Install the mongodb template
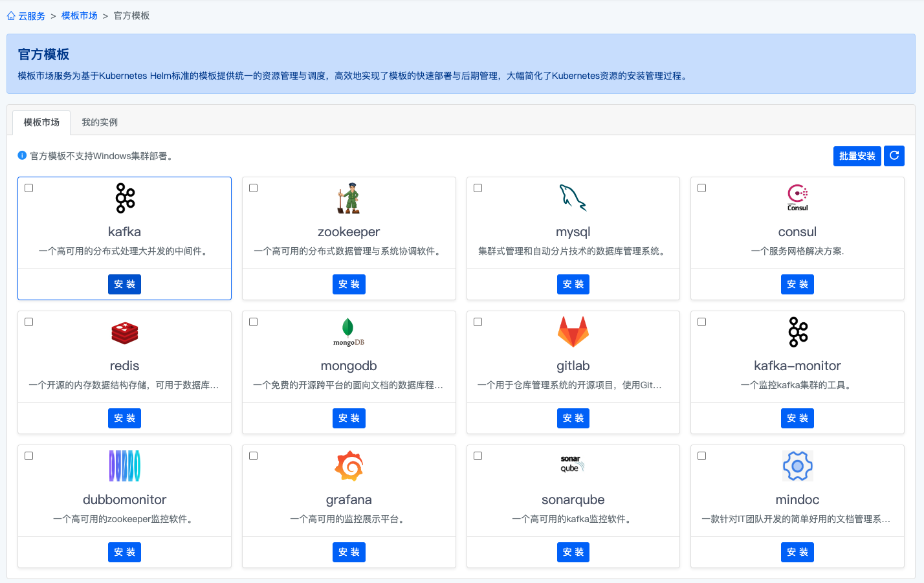This screenshot has height=583, width=924. pyautogui.click(x=349, y=418)
